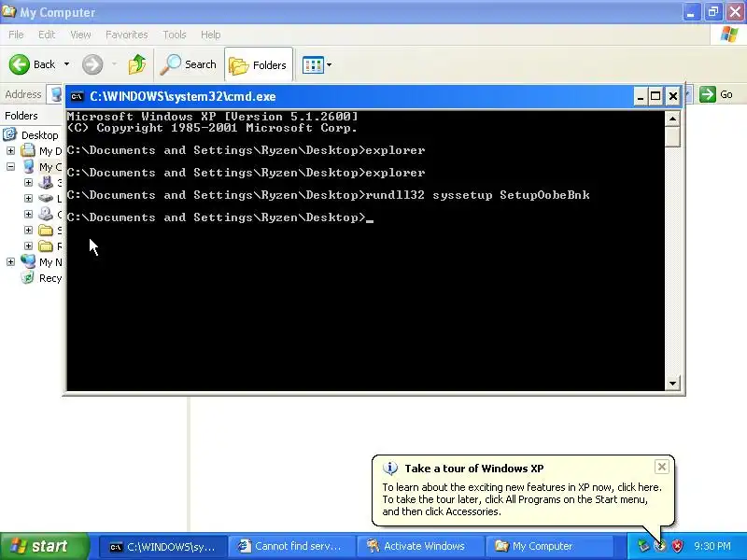Click the network tray icon

point(643,546)
